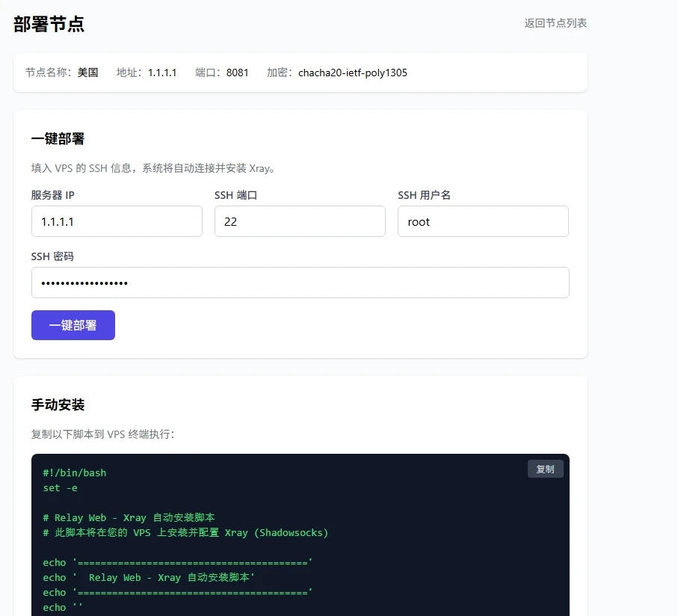Click the SSH 端口 field showing 22
Viewport: 678px width, 616px height.
(300, 221)
